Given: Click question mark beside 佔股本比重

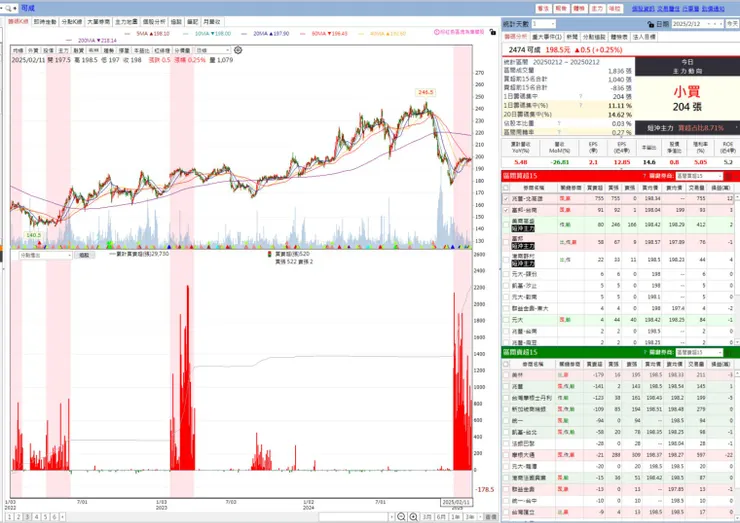Looking at the screenshot, I should tap(559, 123).
